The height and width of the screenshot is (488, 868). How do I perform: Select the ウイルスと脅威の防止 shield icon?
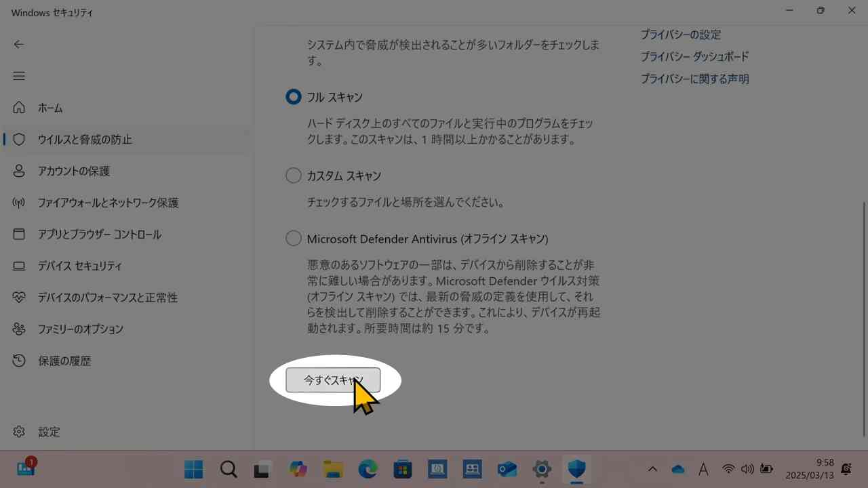[x=18, y=139]
